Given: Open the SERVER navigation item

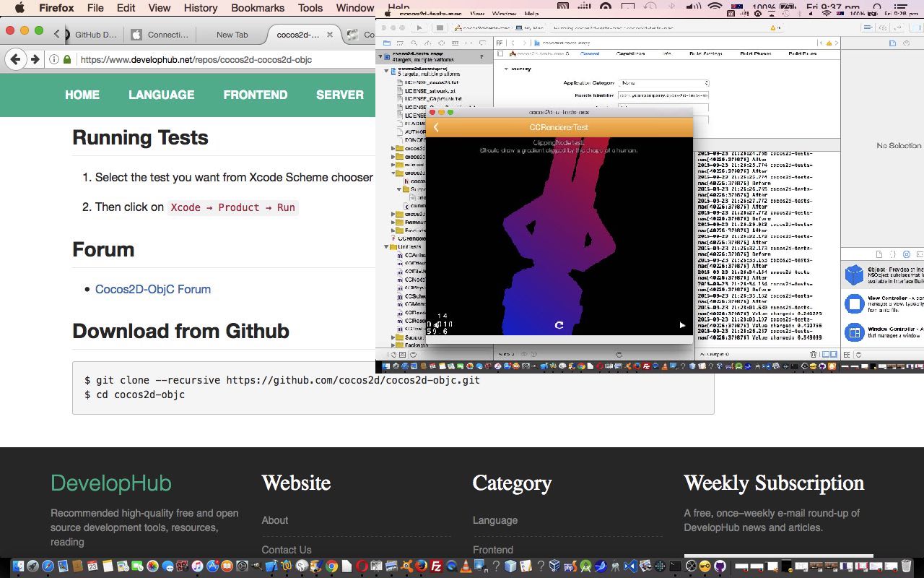Looking at the screenshot, I should (x=340, y=95).
